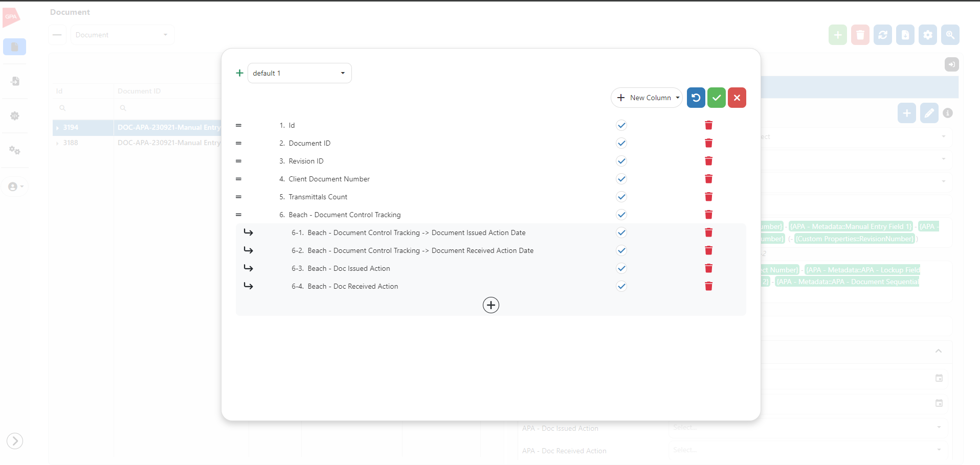The width and height of the screenshot is (980, 465).
Task: Remove the Beach - Doc Issued Action sub-column
Action: 708,268
